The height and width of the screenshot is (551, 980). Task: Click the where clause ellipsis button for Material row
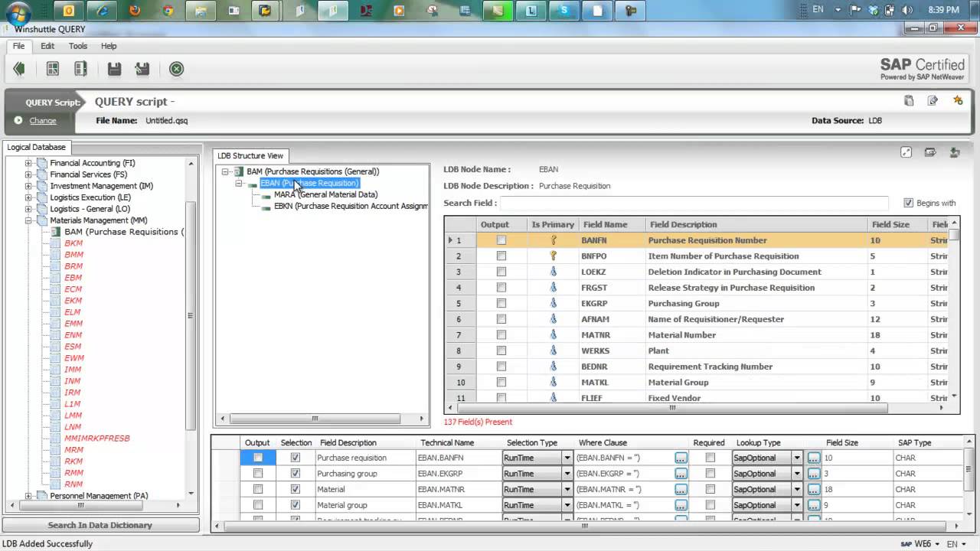click(681, 489)
